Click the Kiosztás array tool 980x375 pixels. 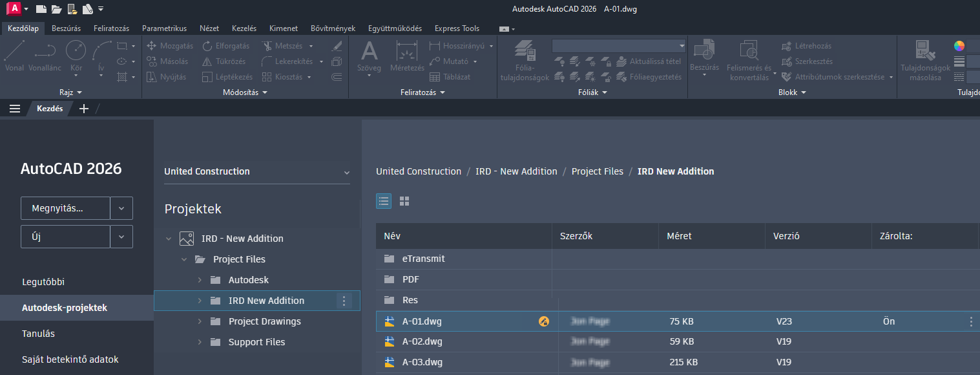point(283,77)
